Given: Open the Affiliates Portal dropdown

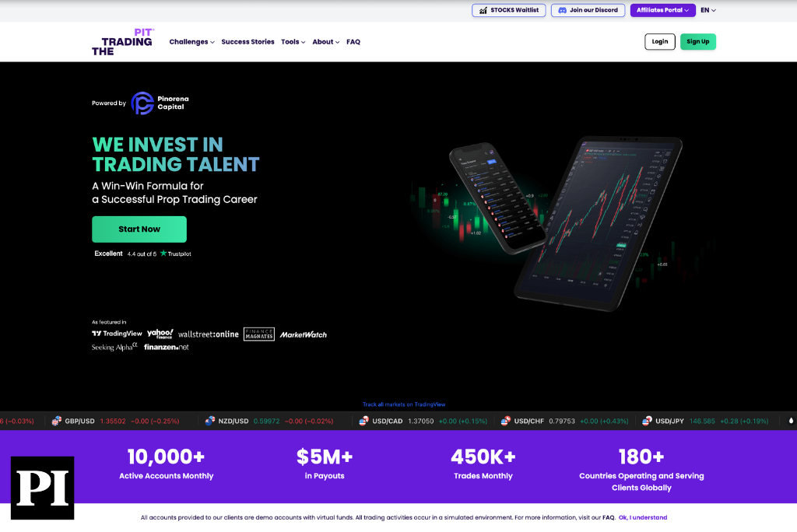Looking at the screenshot, I should [x=663, y=10].
